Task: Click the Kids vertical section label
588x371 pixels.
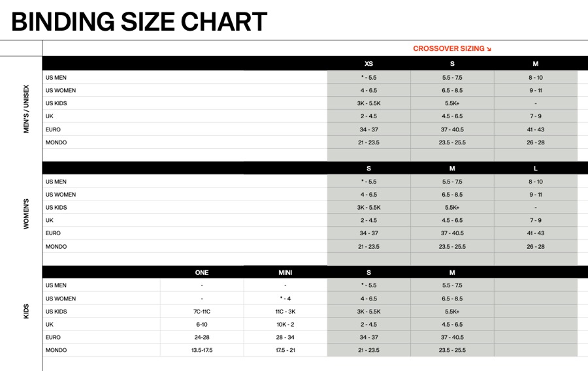Action: click(27, 312)
